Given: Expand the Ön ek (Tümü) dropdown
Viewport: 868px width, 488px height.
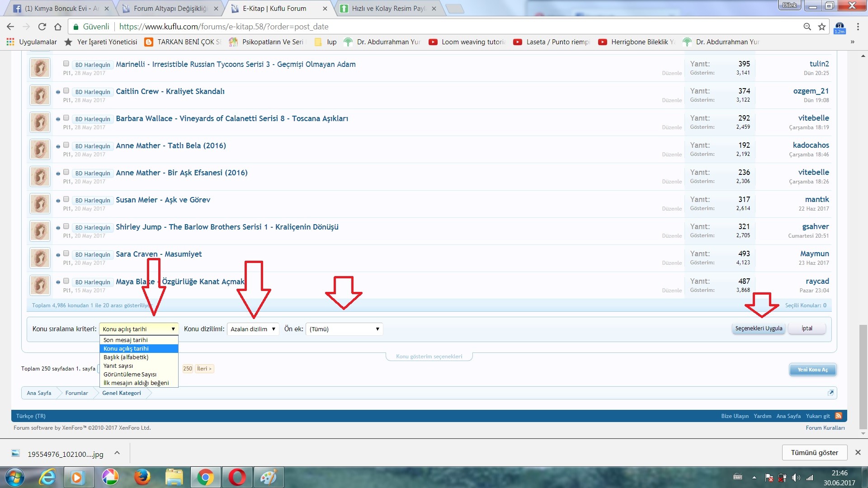Looking at the screenshot, I should point(344,329).
